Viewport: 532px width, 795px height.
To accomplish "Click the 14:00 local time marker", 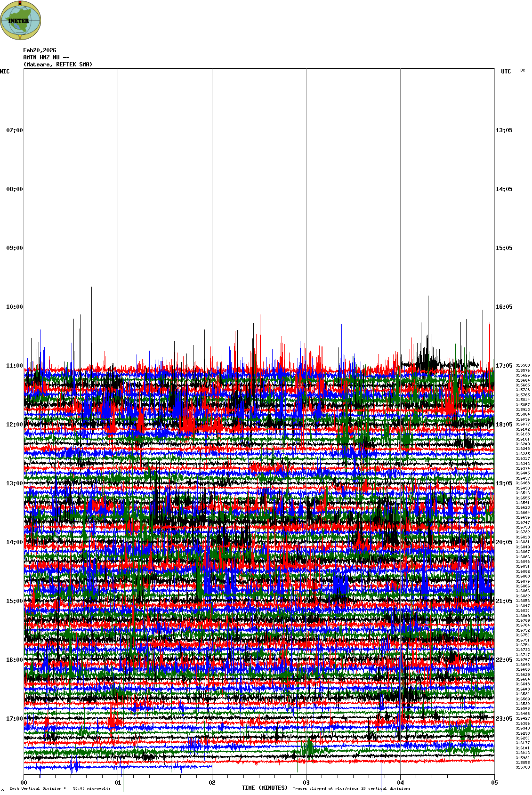I will click(14, 542).
